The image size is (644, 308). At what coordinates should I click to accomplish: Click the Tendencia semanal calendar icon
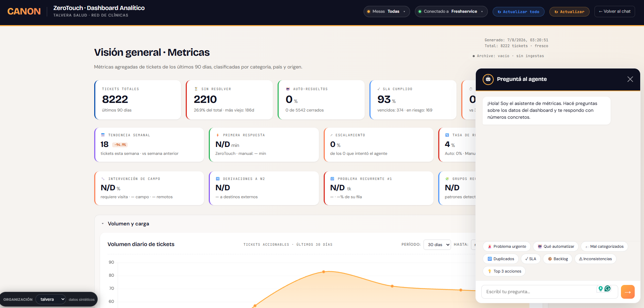(x=103, y=135)
